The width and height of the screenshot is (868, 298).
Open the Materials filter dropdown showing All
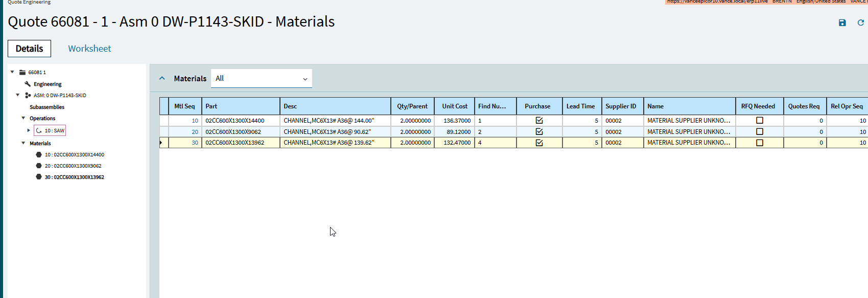pyautogui.click(x=261, y=78)
